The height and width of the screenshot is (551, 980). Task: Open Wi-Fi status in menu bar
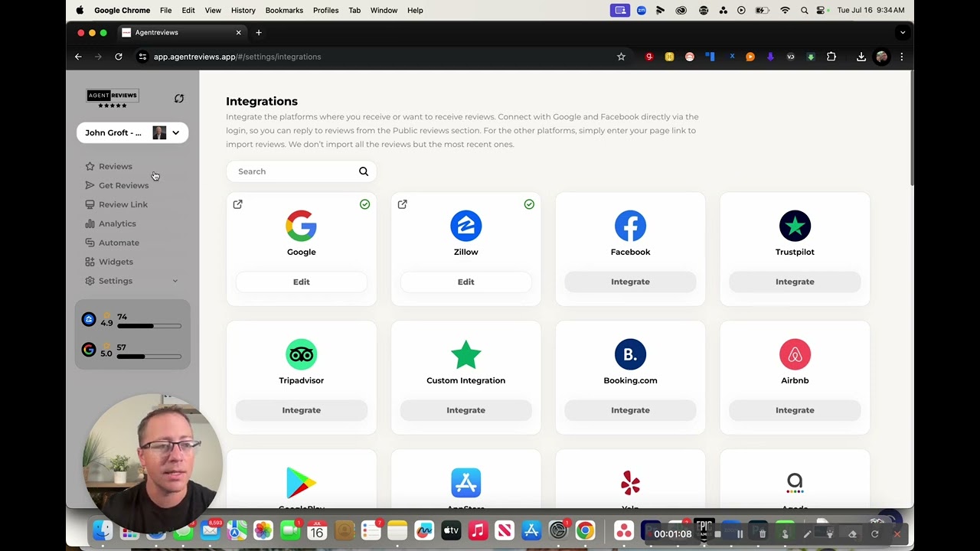(x=785, y=10)
